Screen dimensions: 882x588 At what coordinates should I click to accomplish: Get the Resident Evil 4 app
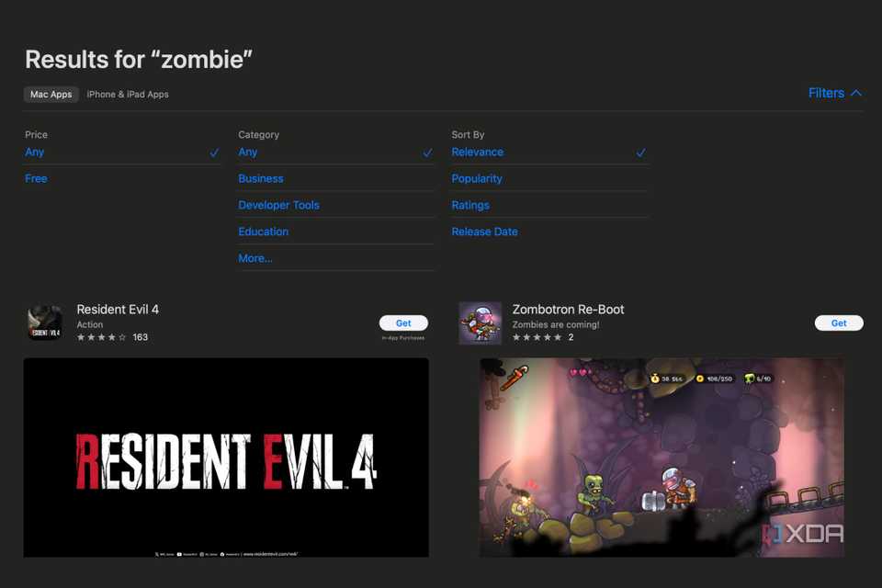(x=403, y=323)
